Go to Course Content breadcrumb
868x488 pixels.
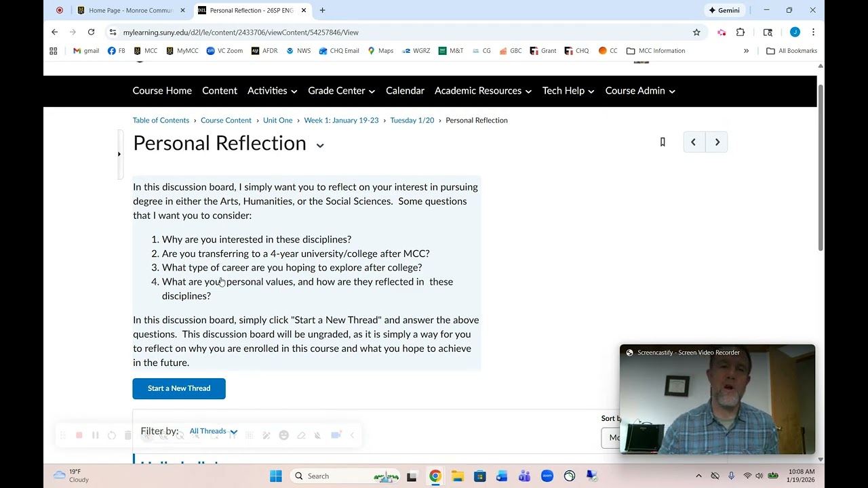[x=226, y=120]
